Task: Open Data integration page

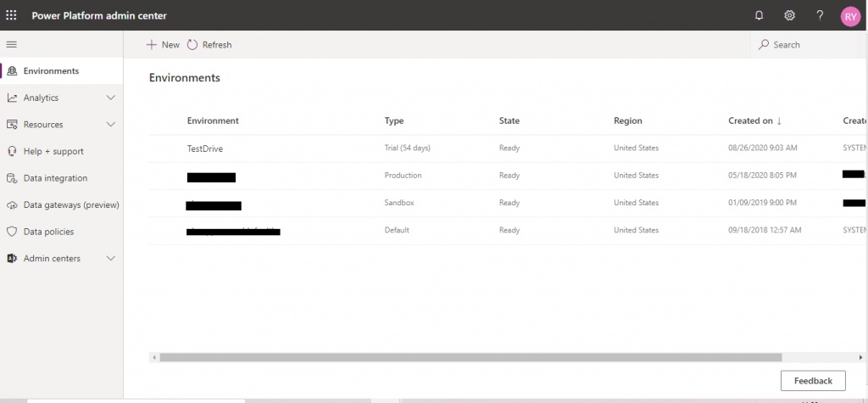Action: pos(61,178)
